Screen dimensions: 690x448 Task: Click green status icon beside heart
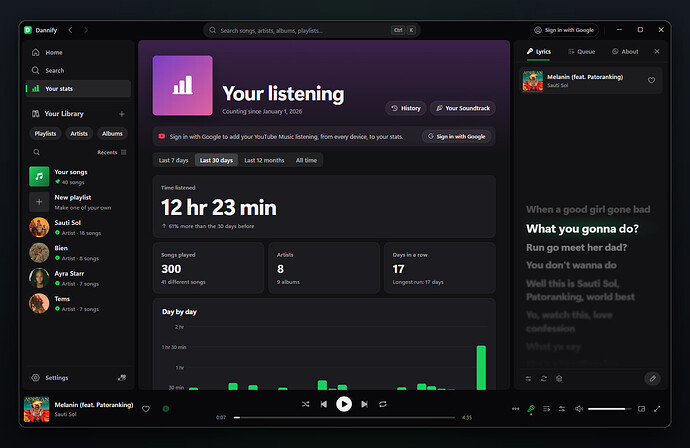166,409
